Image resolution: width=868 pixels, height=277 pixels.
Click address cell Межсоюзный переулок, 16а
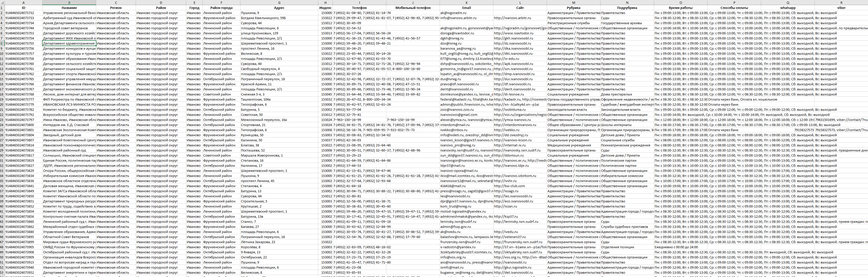[x=279, y=120]
